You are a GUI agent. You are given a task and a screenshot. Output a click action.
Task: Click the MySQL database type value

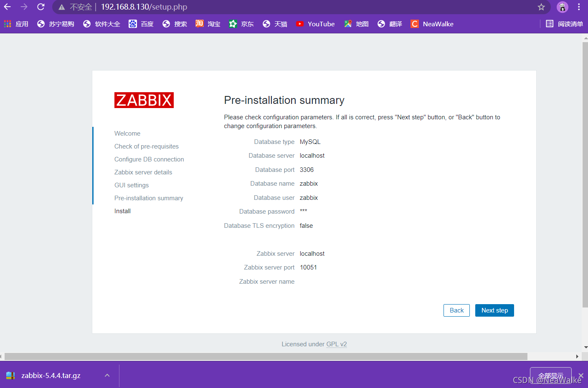tap(310, 142)
